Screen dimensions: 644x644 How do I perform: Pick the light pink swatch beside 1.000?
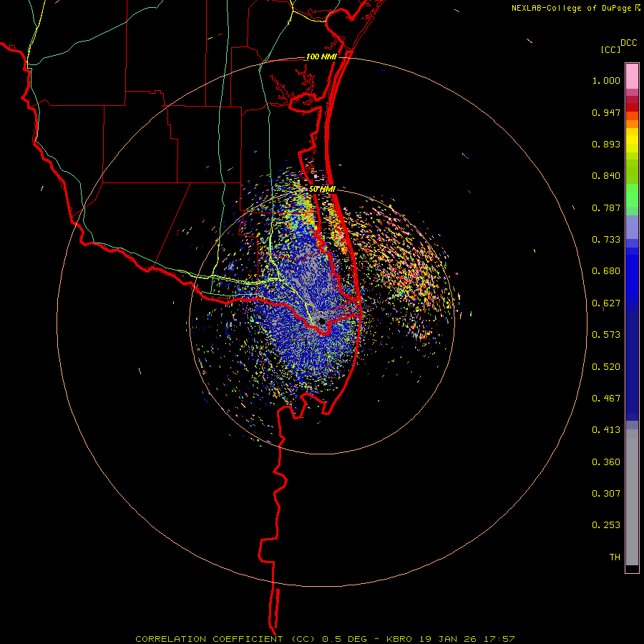click(632, 77)
